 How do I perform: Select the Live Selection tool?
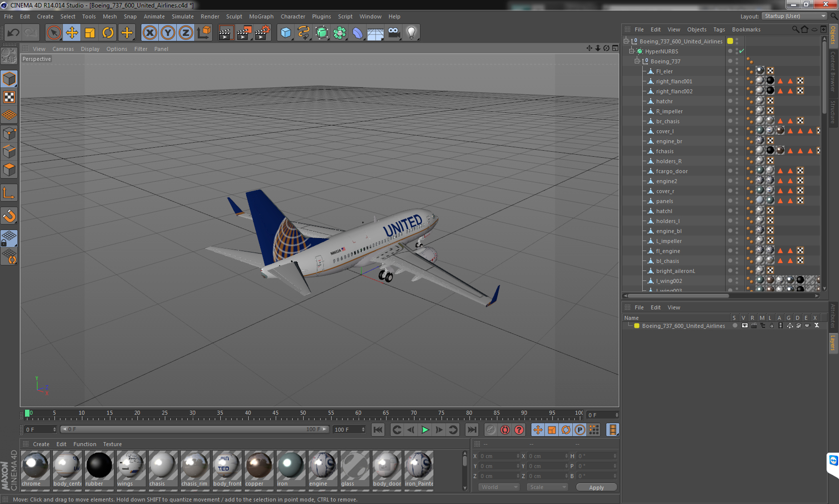[x=54, y=33]
